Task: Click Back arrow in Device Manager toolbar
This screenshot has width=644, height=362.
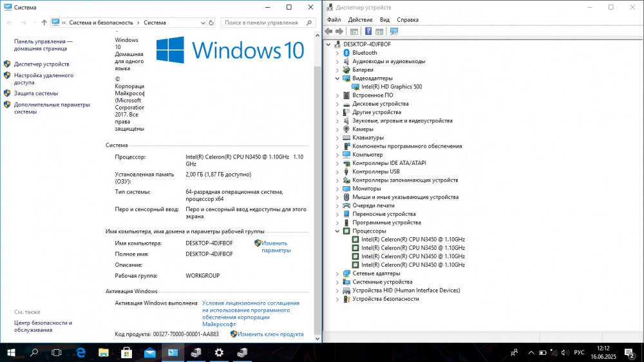Action: (x=329, y=31)
